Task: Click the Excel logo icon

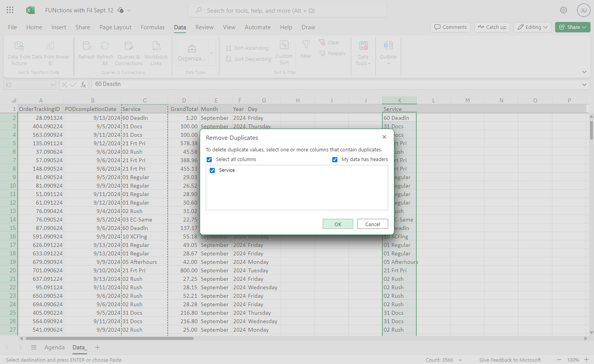Action: [x=30, y=10]
